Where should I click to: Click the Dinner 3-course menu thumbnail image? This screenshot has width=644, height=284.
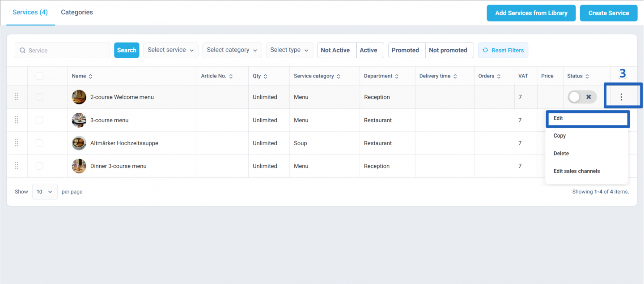pyautogui.click(x=79, y=166)
